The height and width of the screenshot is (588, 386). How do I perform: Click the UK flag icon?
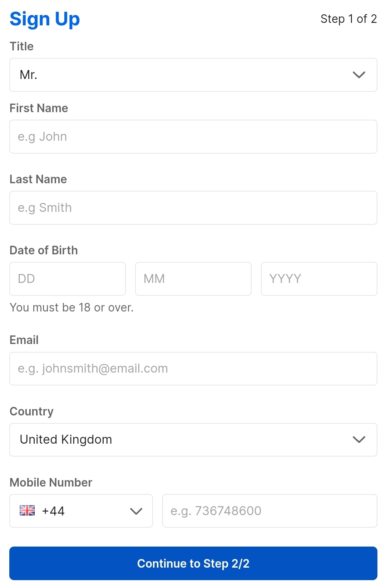pyautogui.click(x=27, y=511)
